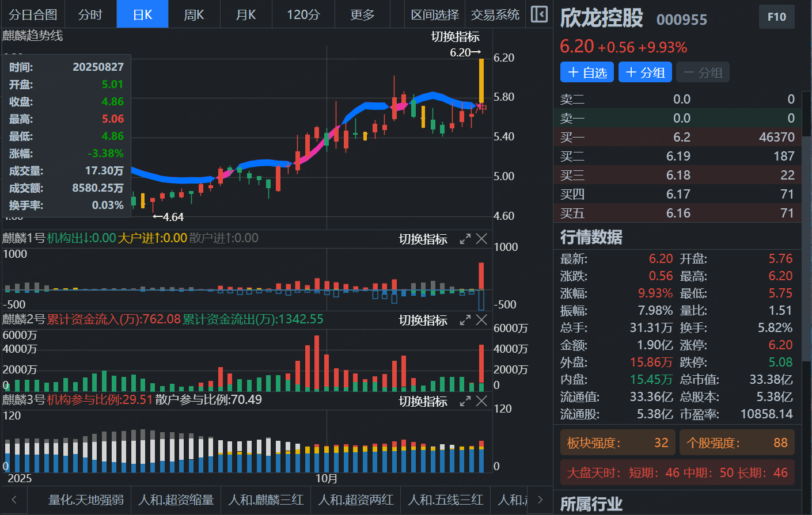
Task: Open the F10 company info
Action: pos(776,17)
